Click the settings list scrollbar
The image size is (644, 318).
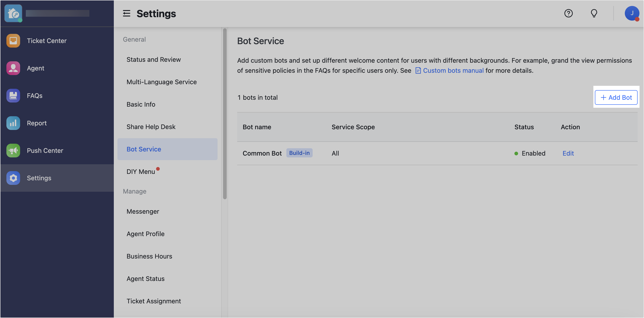(x=224, y=113)
